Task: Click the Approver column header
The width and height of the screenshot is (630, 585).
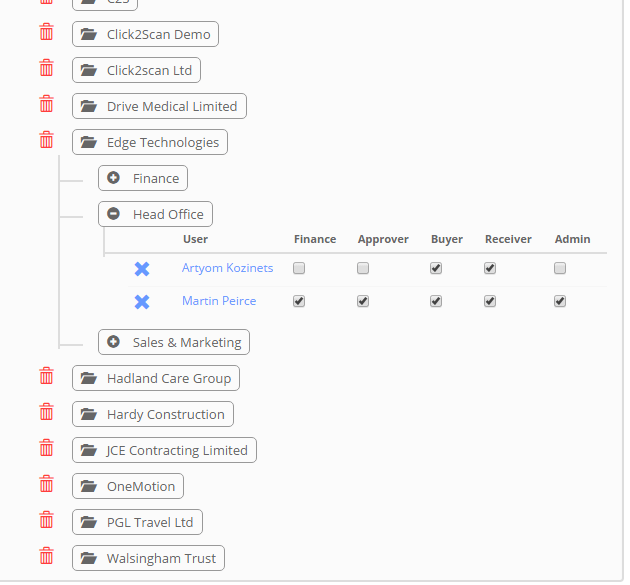Action: pyautogui.click(x=383, y=239)
